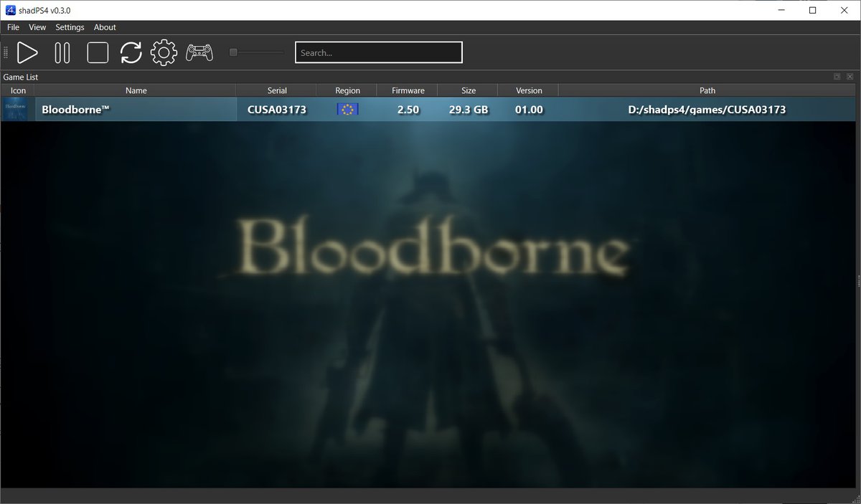The image size is (861, 504).
Task: Open the File menu
Action: [13, 27]
